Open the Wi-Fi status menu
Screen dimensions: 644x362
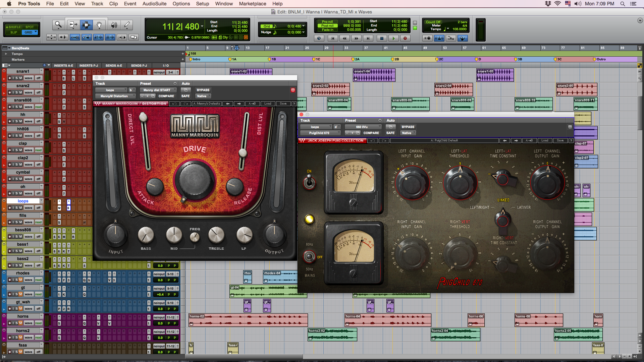pos(557,4)
